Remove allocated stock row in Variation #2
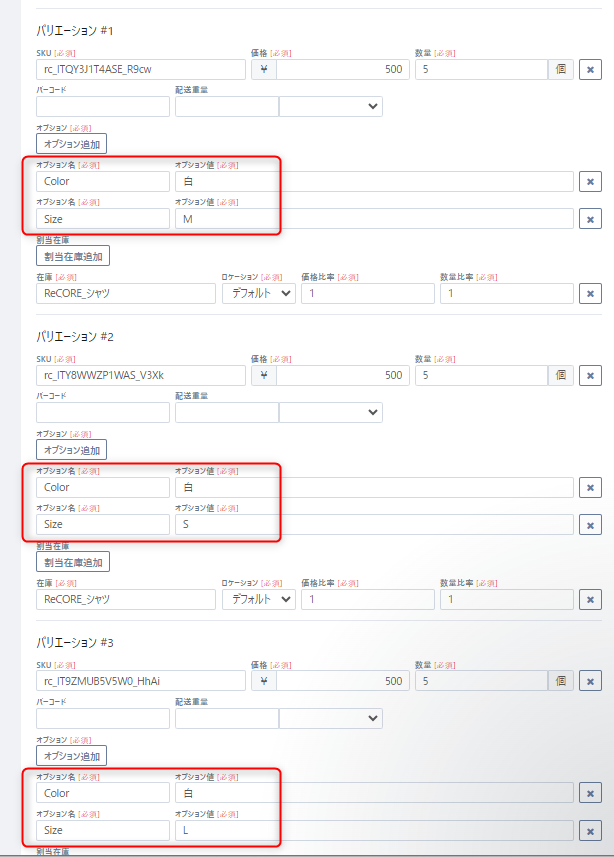Viewport: 614px width, 857px height. coord(591,600)
